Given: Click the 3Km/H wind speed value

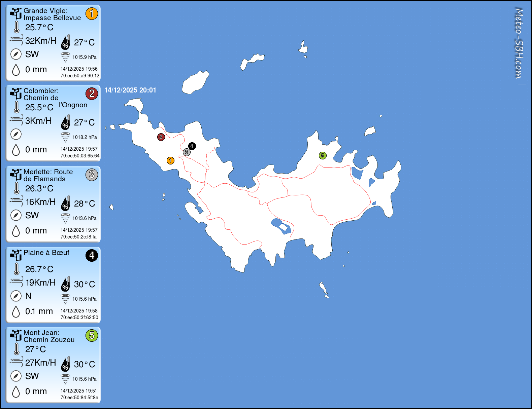Looking at the screenshot, I should [x=38, y=121].
